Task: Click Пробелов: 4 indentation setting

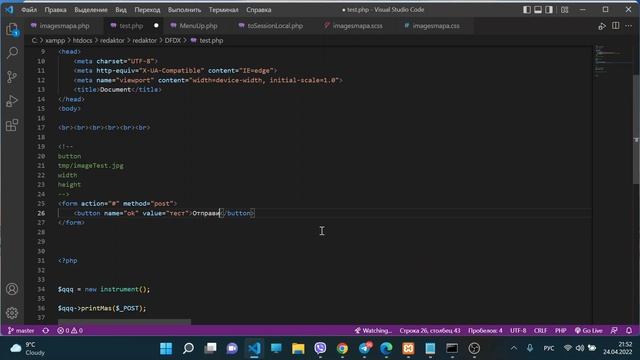Action: point(485,331)
